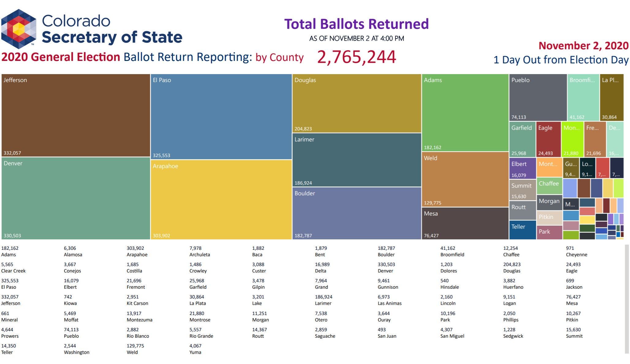The height and width of the screenshot is (364, 630).
Task: Select the Larimer tile showing 186,924
Action: coord(356,160)
